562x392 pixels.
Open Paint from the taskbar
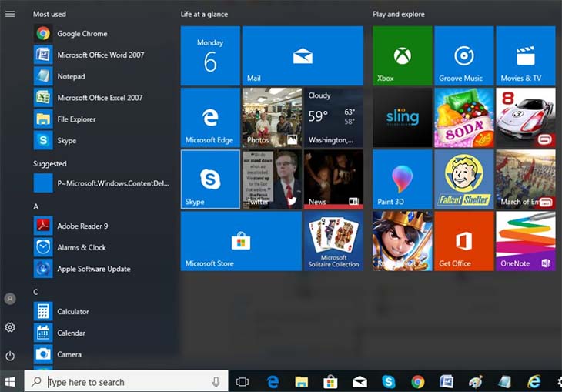476,382
